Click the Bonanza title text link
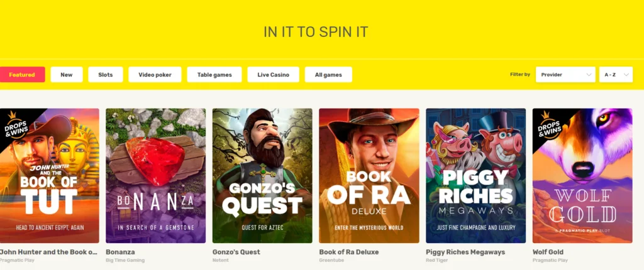The image size is (644, 270). (x=120, y=252)
